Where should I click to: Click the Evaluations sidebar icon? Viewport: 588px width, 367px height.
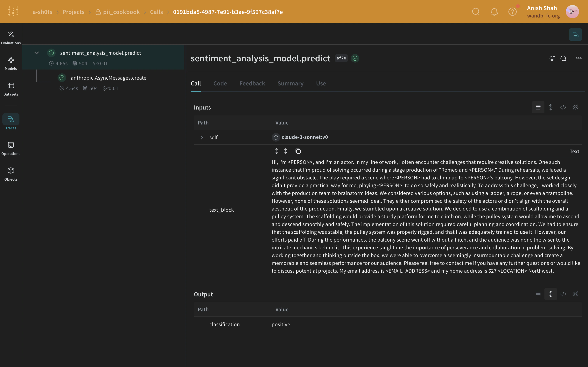point(11,37)
